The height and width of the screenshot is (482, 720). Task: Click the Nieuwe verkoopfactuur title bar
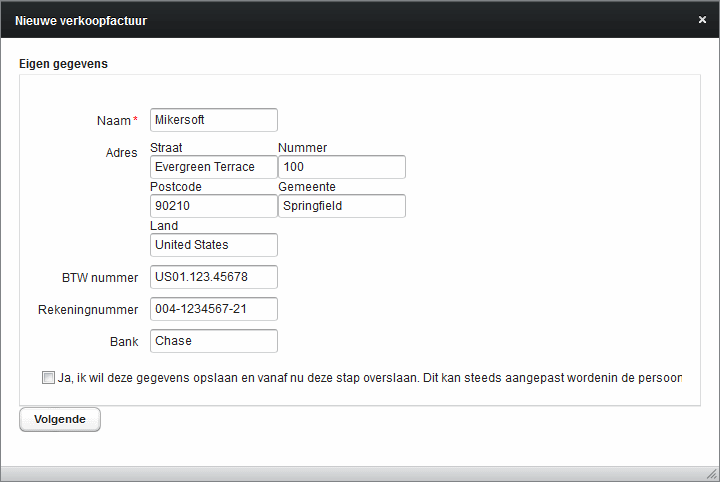349,20
